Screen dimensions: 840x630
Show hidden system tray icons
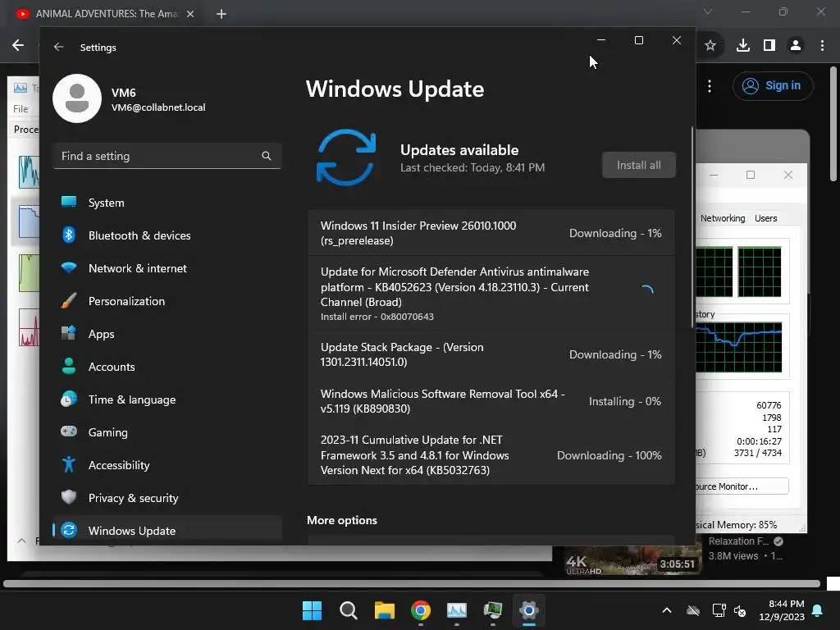pyautogui.click(x=666, y=610)
